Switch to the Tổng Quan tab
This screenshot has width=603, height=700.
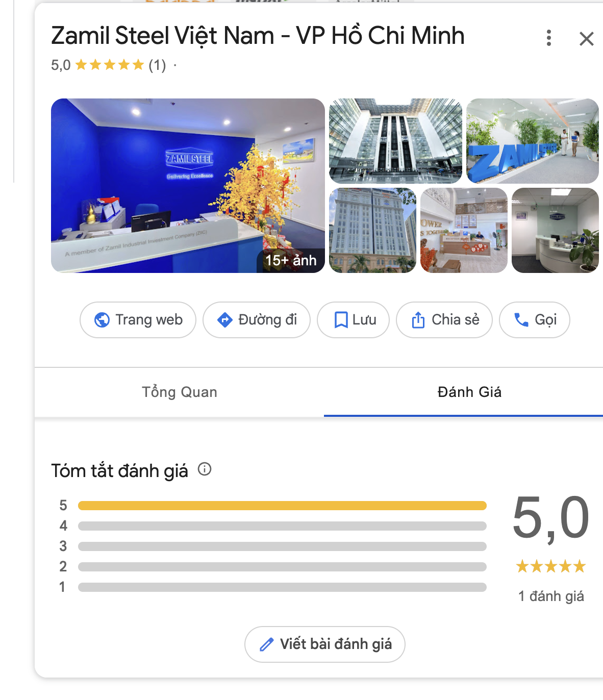(179, 392)
